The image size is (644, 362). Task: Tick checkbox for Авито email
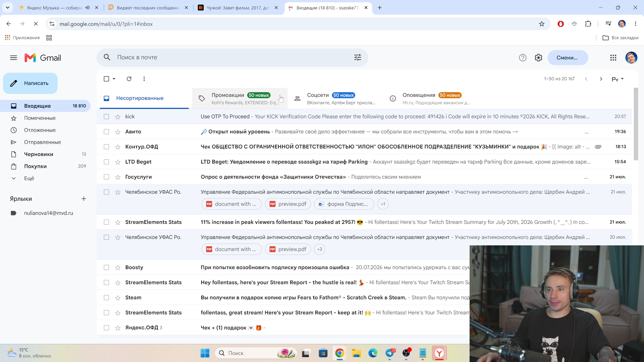point(106,132)
